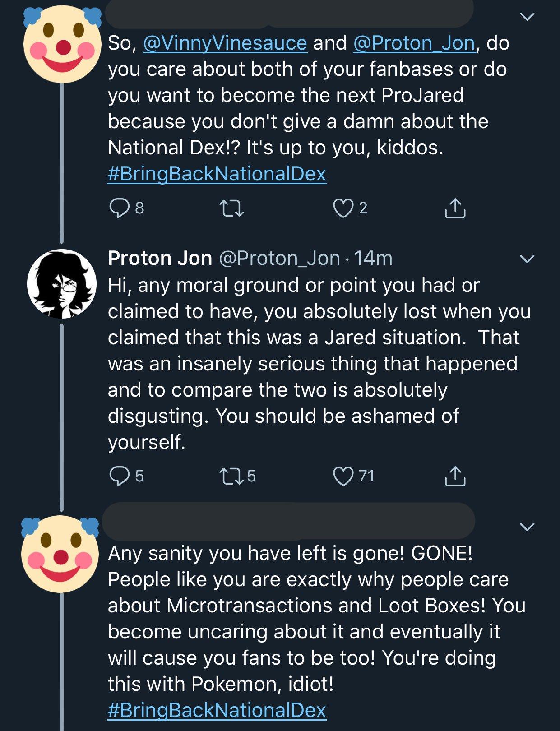
Task: Open the first tweet's chevron menu
Action: pos(527,17)
